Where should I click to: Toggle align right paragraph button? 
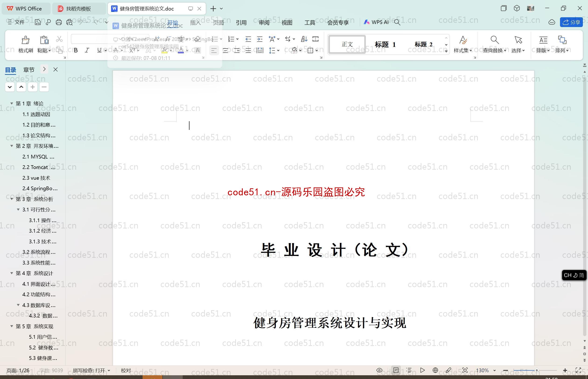[237, 51]
